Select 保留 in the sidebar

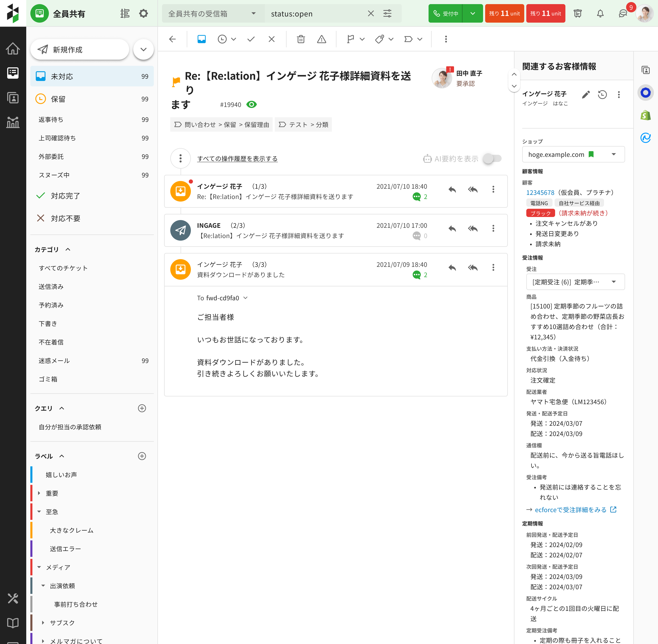pos(58,99)
